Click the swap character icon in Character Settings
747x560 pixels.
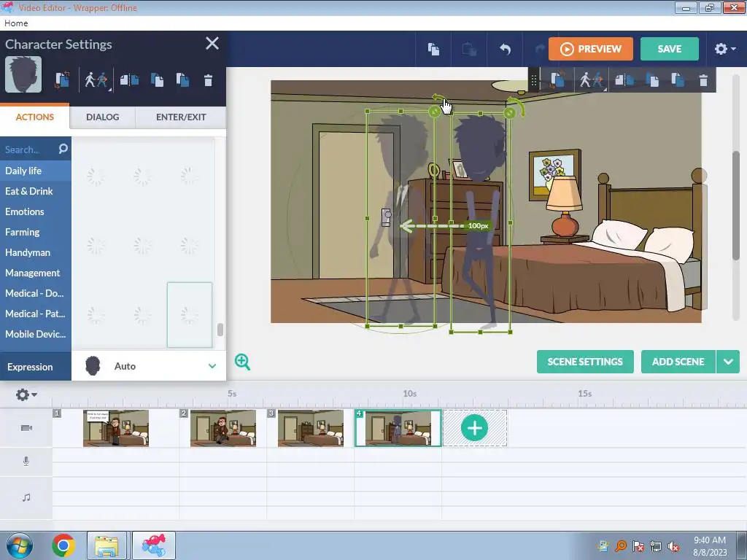62,79
